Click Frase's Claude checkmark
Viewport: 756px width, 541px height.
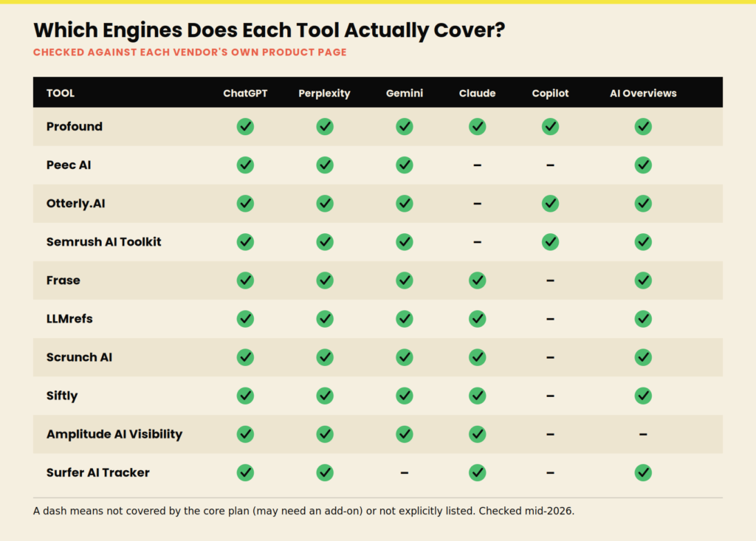(478, 280)
